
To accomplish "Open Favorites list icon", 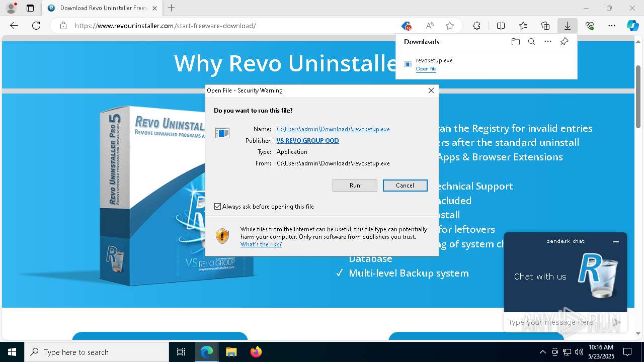I will coord(523,26).
